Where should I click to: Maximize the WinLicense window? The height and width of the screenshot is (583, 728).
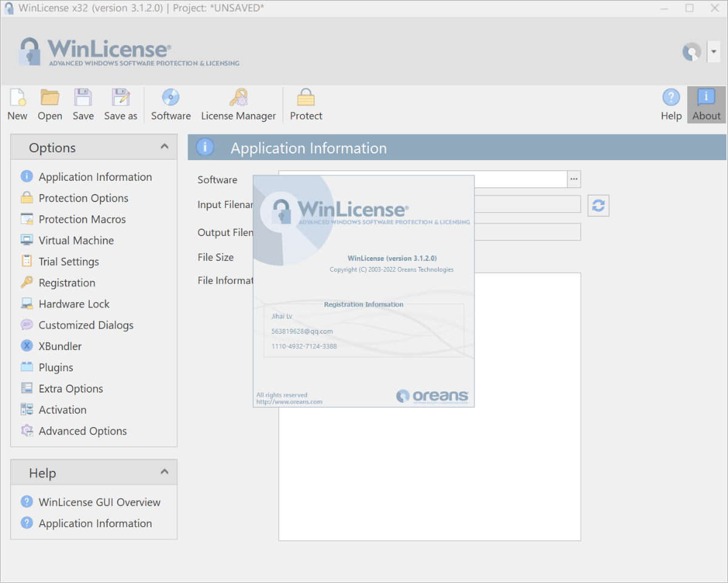click(x=689, y=8)
